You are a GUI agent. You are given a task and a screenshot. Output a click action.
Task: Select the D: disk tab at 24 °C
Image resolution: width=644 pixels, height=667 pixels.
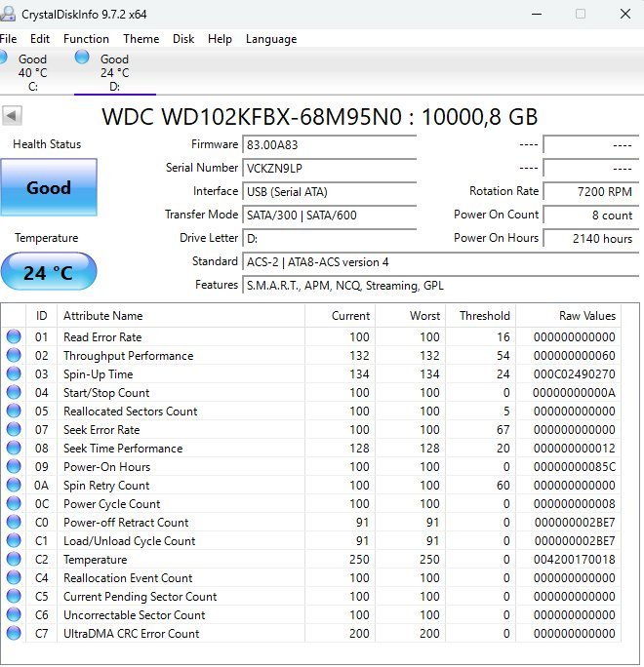(x=114, y=73)
